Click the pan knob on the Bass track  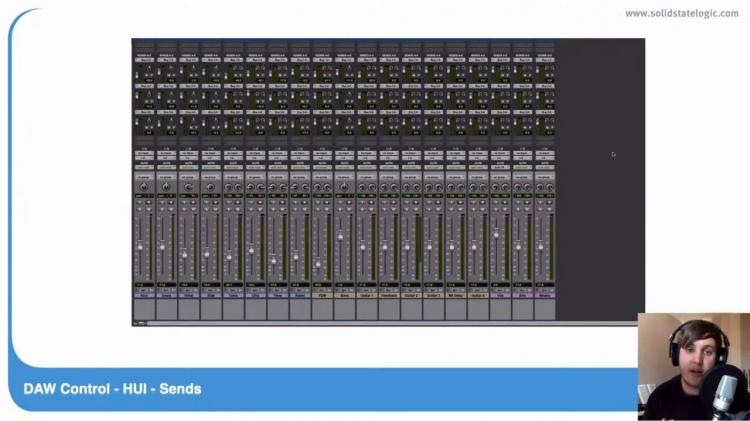(344, 187)
